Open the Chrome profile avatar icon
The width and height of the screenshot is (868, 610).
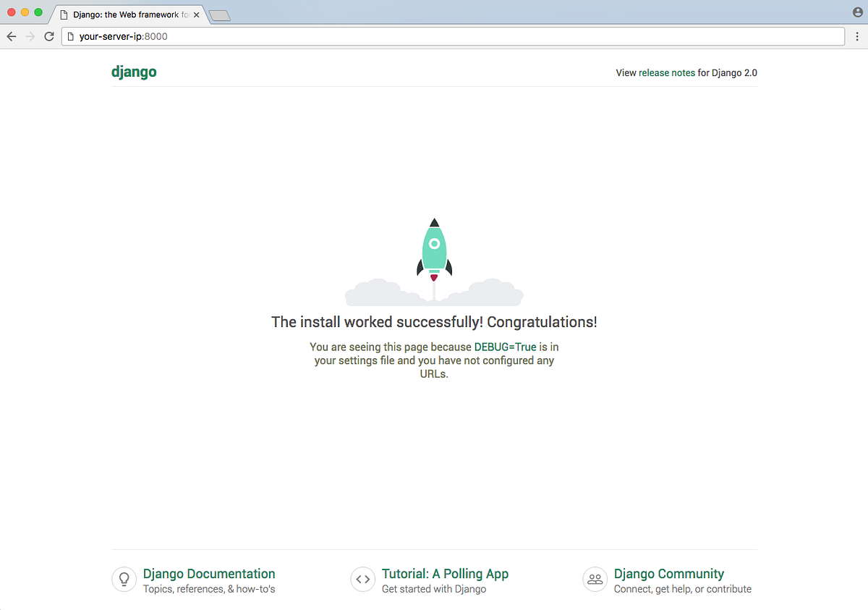click(856, 12)
